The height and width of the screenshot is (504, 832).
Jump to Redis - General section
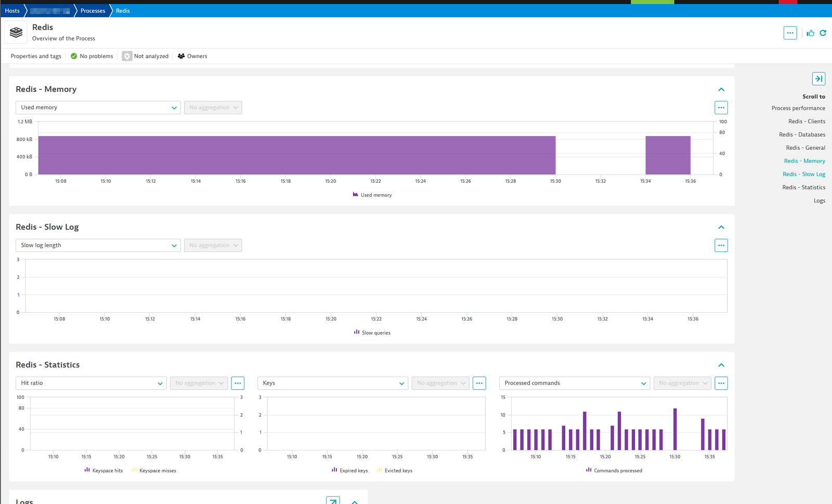point(805,148)
